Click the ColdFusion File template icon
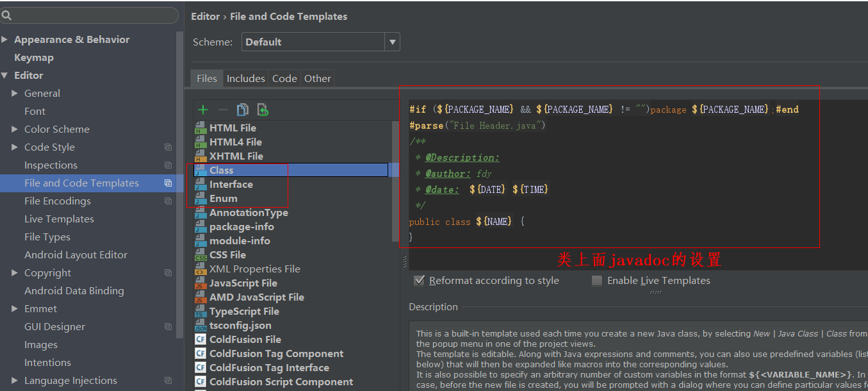 pyautogui.click(x=201, y=340)
